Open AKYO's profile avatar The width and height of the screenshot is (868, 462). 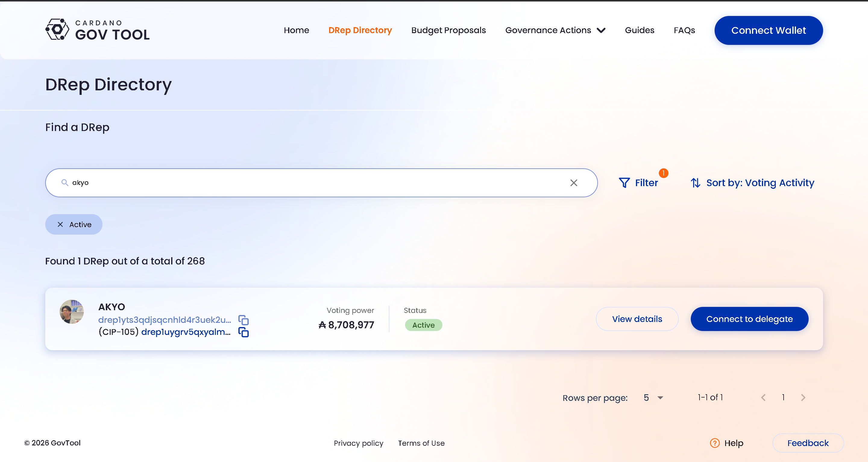71,312
